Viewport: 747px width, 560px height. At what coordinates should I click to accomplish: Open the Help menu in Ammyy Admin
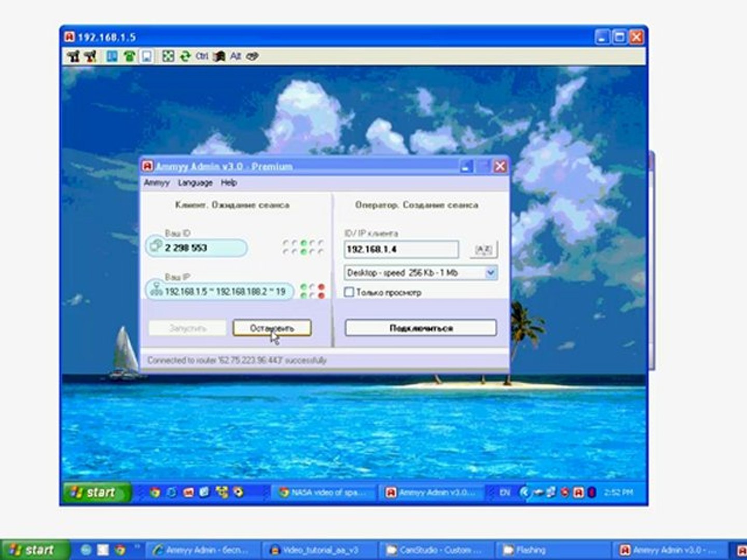[229, 183]
